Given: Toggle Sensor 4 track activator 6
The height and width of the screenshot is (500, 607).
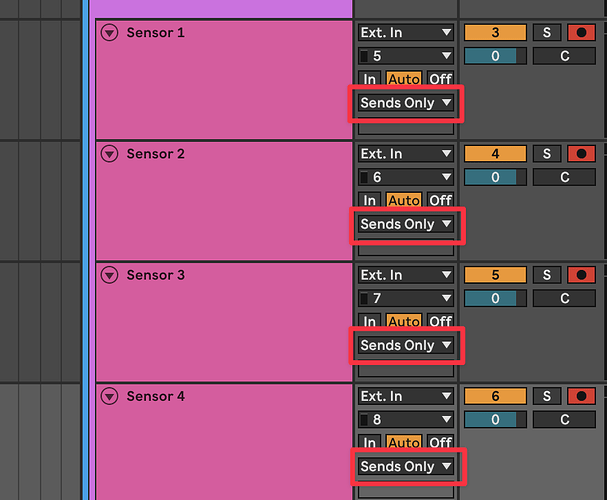Looking at the screenshot, I should 495,396.
